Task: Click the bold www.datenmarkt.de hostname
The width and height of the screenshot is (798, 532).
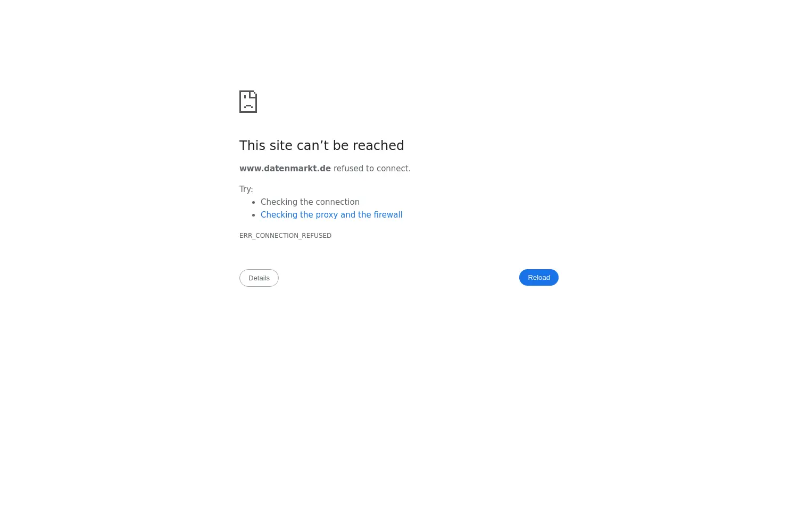Action: 285,169
